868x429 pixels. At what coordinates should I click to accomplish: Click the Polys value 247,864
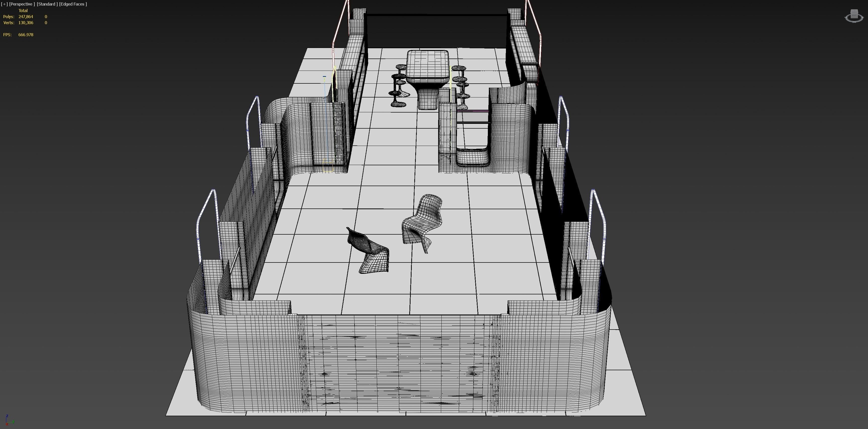(x=26, y=17)
